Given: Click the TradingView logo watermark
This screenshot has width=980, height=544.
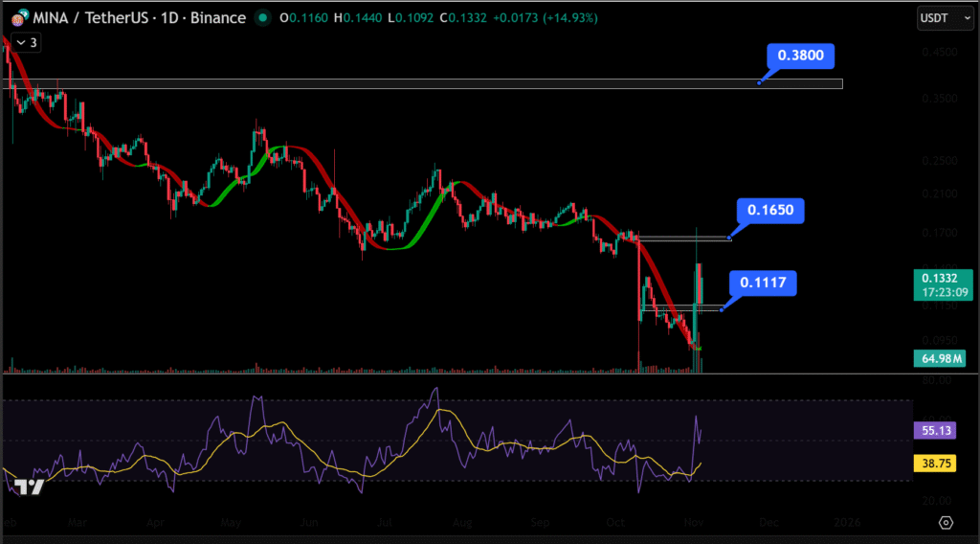Looking at the screenshot, I should click(x=30, y=487).
